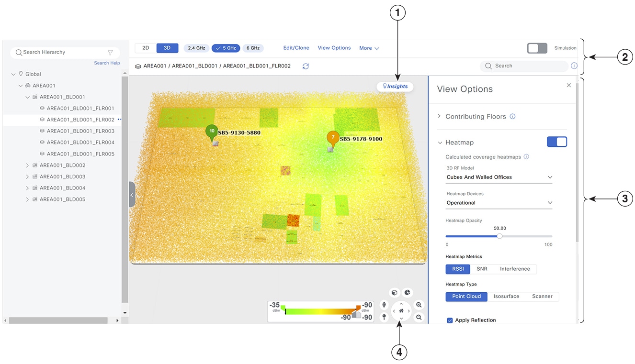The image size is (635, 364).
Task: Click the green -35 dBm legend handle
Action: click(x=283, y=309)
